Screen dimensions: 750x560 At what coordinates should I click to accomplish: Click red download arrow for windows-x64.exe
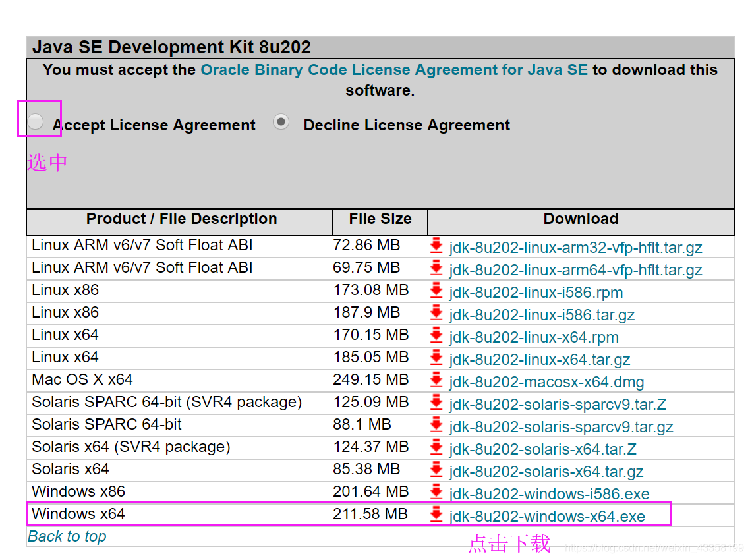click(x=436, y=515)
